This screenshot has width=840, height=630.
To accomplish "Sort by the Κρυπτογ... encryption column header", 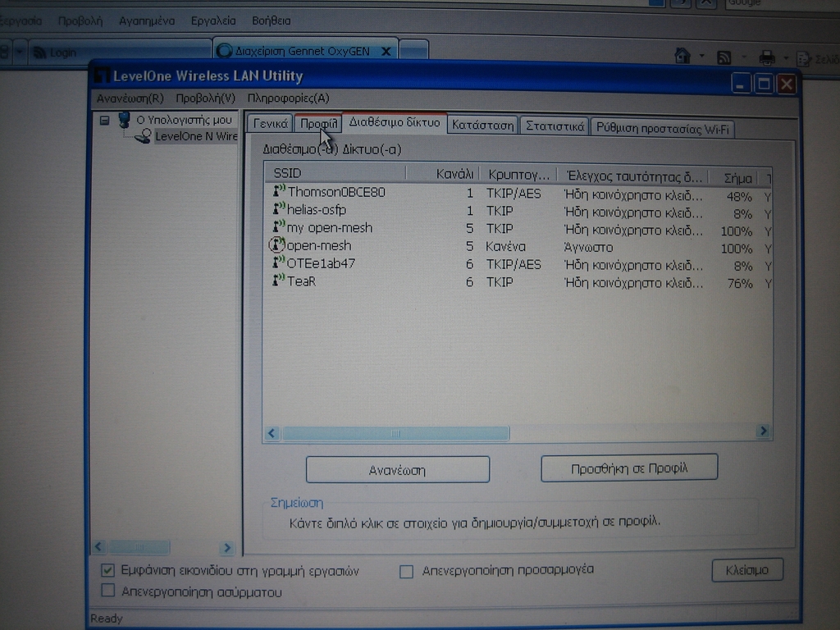I will [518, 176].
